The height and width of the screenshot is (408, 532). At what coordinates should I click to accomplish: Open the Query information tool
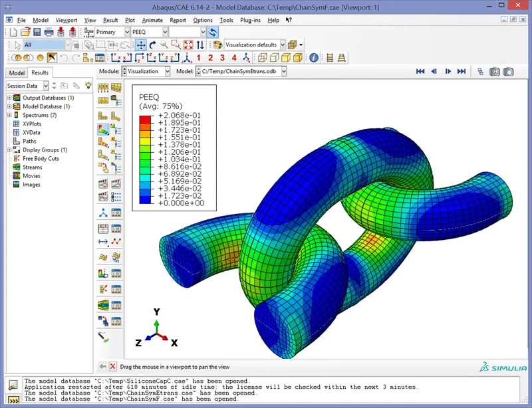(313, 58)
